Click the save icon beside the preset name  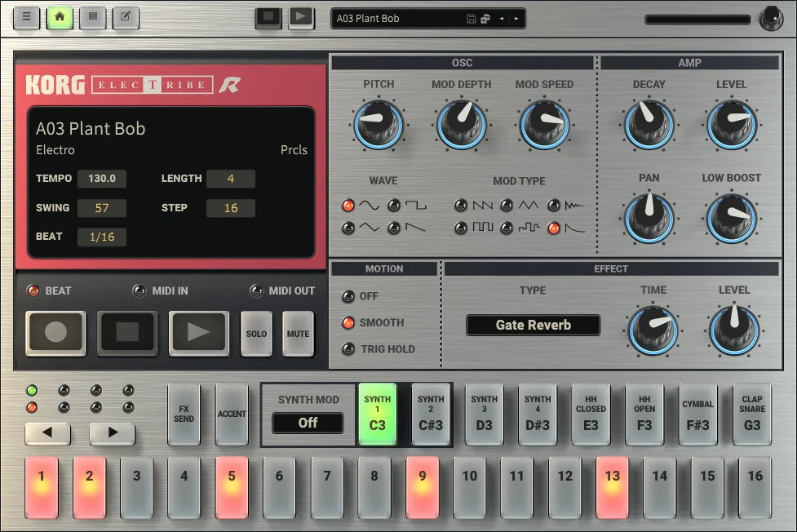click(x=471, y=19)
